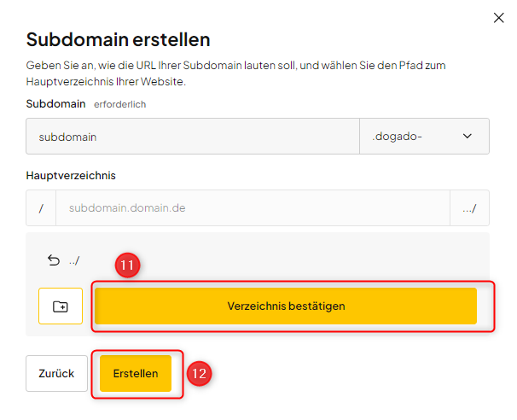Close the Subdomain erstellen dialog
Viewport: 517px width, 420px height.
(499, 17)
